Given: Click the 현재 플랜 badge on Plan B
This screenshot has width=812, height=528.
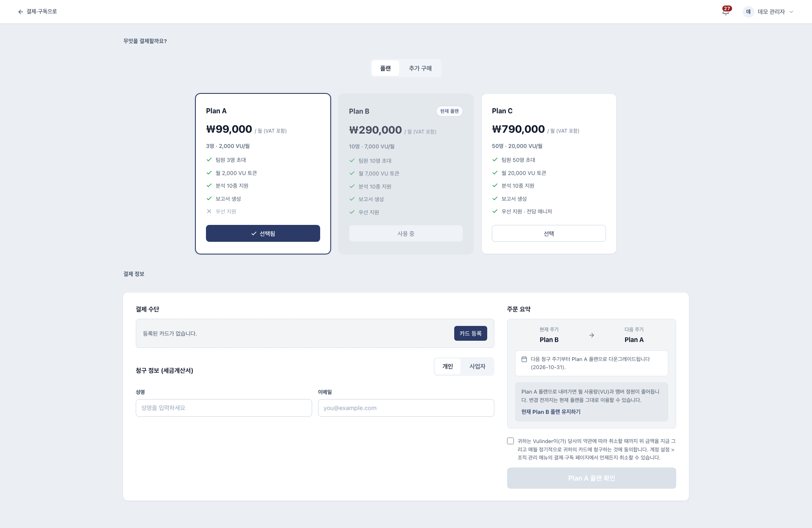Looking at the screenshot, I should tap(449, 111).
